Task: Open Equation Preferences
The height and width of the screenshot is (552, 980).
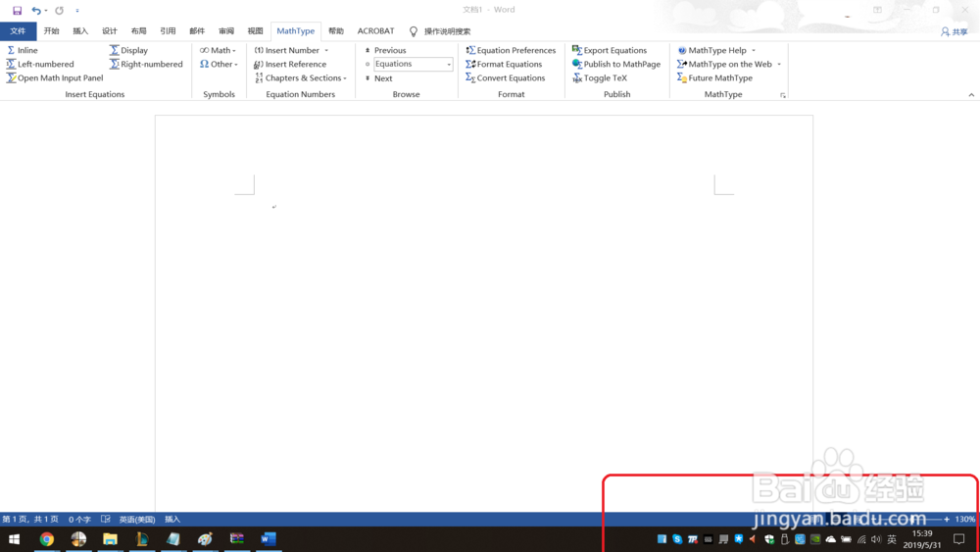Action: tap(511, 50)
